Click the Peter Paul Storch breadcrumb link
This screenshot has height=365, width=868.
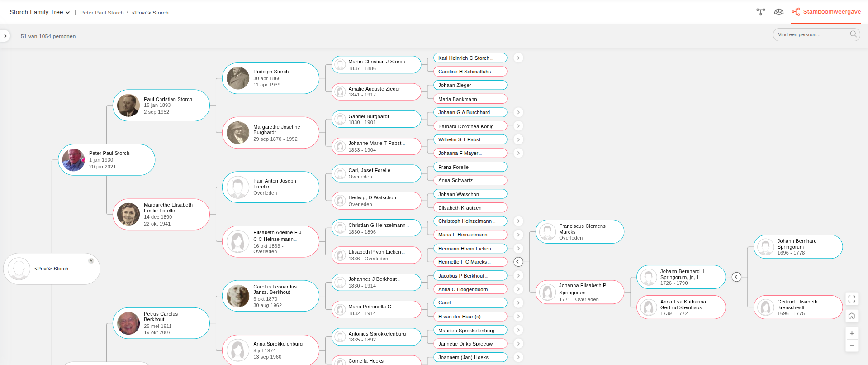click(102, 13)
